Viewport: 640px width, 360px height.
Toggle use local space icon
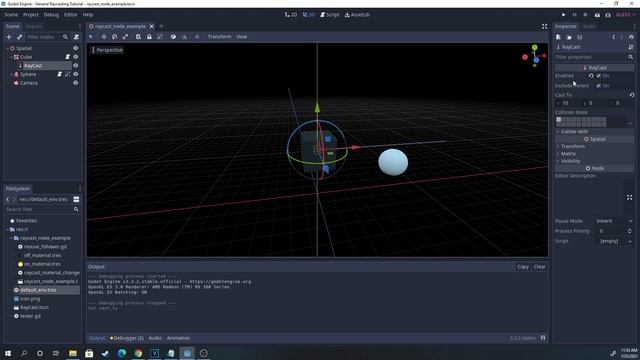[173, 37]
